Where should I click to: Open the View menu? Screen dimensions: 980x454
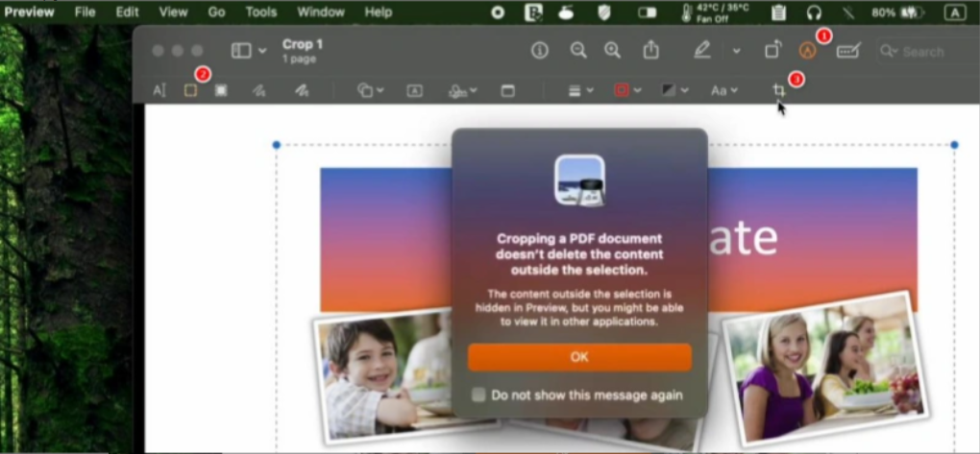173,12
